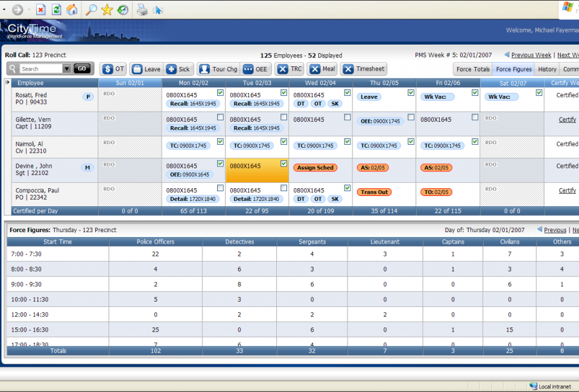Click Gillette's Thursday OEE: 0900X1745 pill
Viewport: 579px width, 392px height.
point(380,121)
